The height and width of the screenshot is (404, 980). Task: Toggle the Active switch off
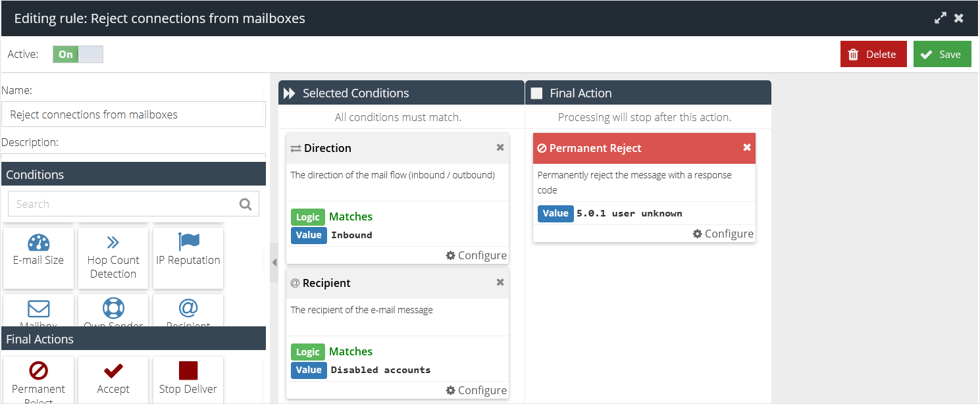[x=77, y=54]
